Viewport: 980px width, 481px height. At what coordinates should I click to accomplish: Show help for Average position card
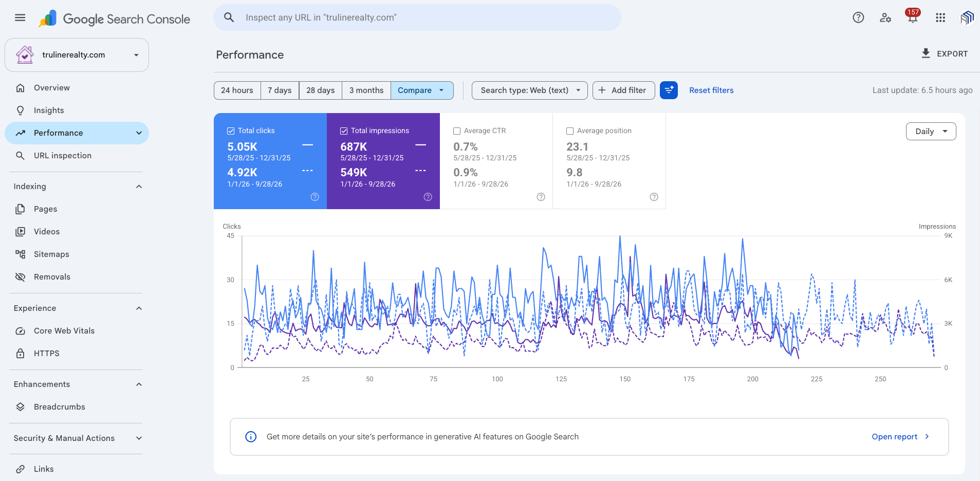pyautogui.click(x=654, y=197)
